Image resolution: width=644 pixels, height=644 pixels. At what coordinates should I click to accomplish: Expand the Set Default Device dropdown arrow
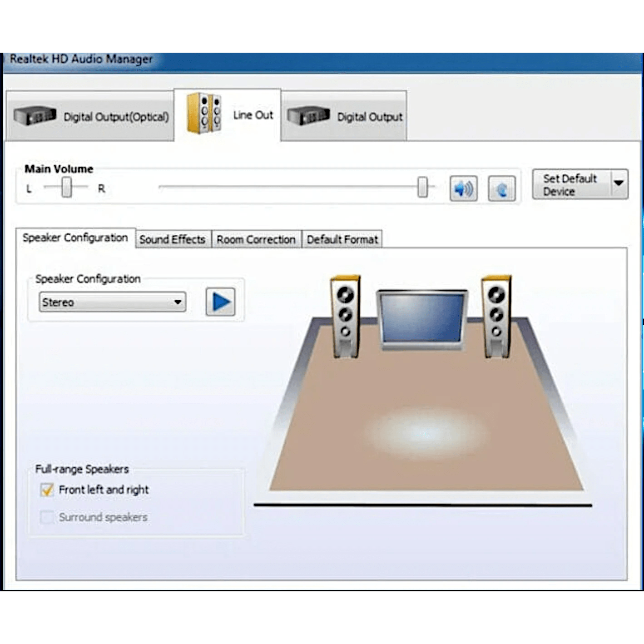point(619,184)
